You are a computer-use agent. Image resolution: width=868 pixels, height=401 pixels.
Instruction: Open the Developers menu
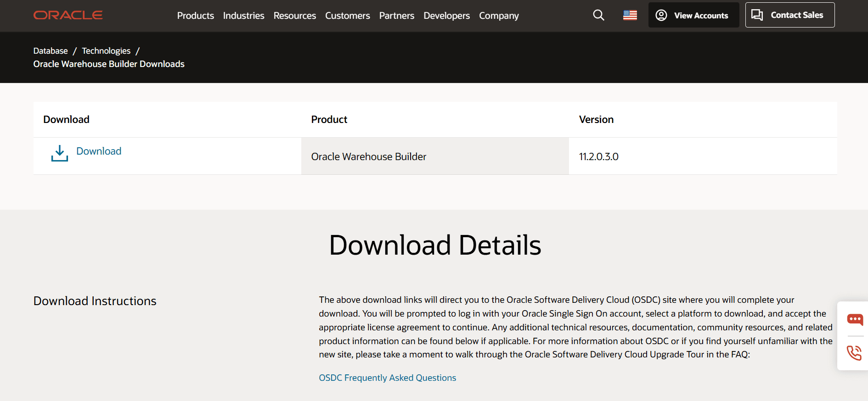(x=446, y=16)
